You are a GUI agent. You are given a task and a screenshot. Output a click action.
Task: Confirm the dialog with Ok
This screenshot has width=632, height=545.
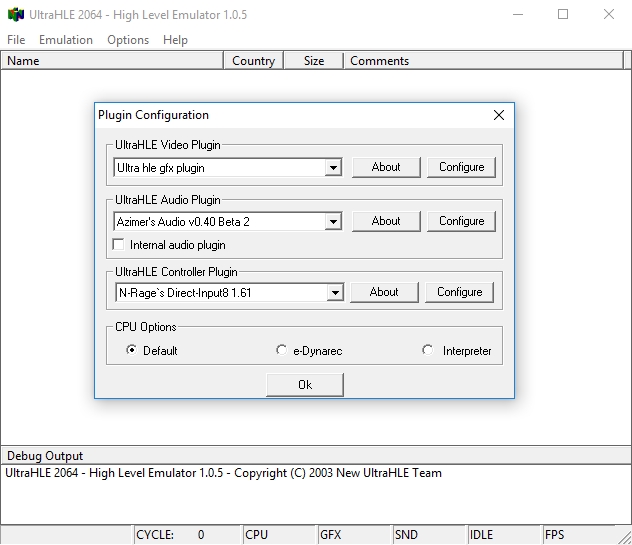[305, 385]
